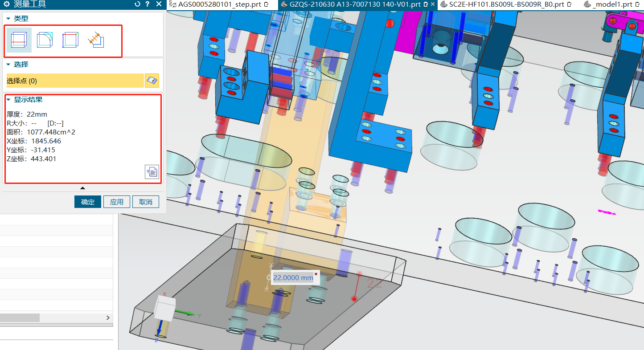The height and width of the screenshot is (350, 644).
Task: Collapse the 选择 section
Action: [8, 65]
